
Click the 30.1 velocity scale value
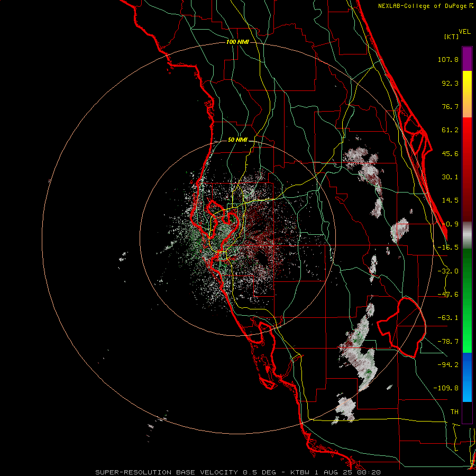click(x=450, y=177)
